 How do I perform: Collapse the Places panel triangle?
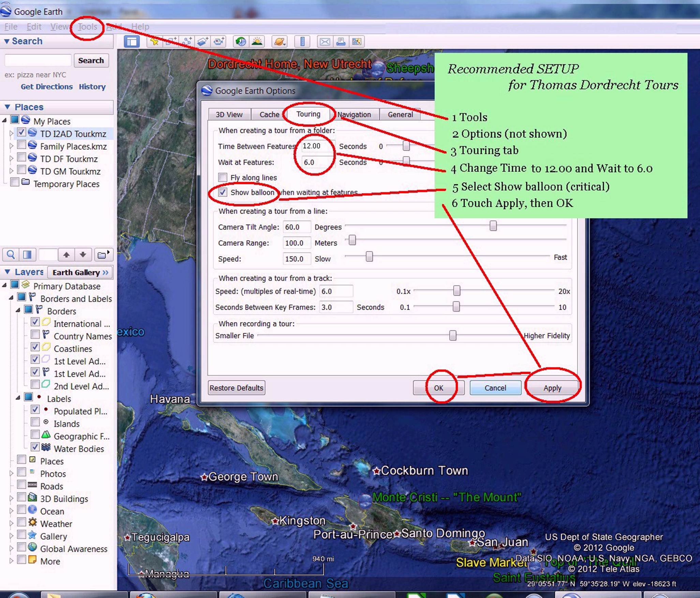tap(7, 107)
